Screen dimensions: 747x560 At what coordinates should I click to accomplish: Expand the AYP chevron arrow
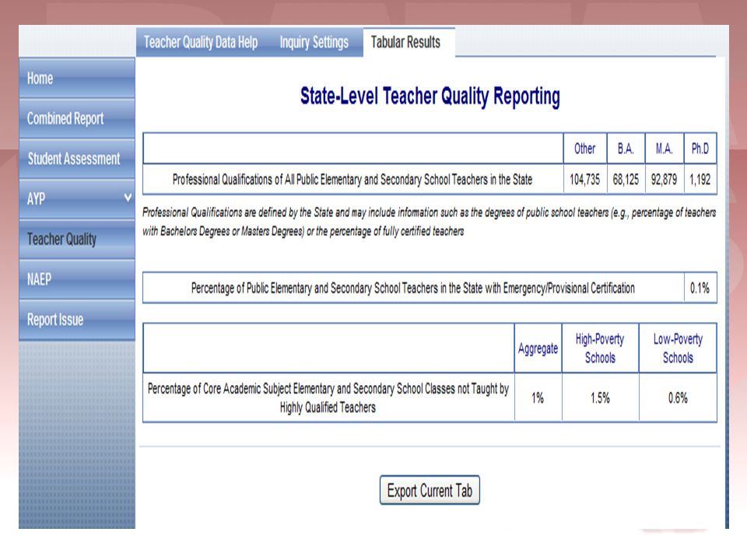[127, 197]
